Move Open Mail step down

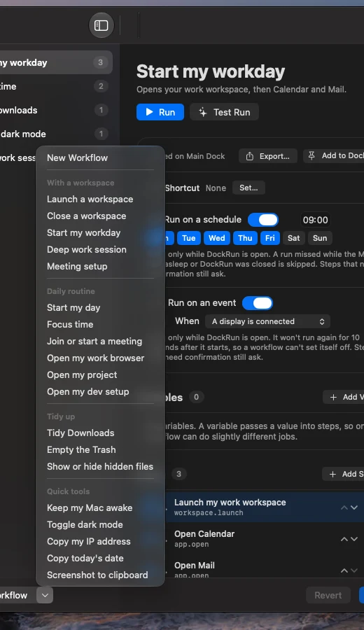pos(354,570)
